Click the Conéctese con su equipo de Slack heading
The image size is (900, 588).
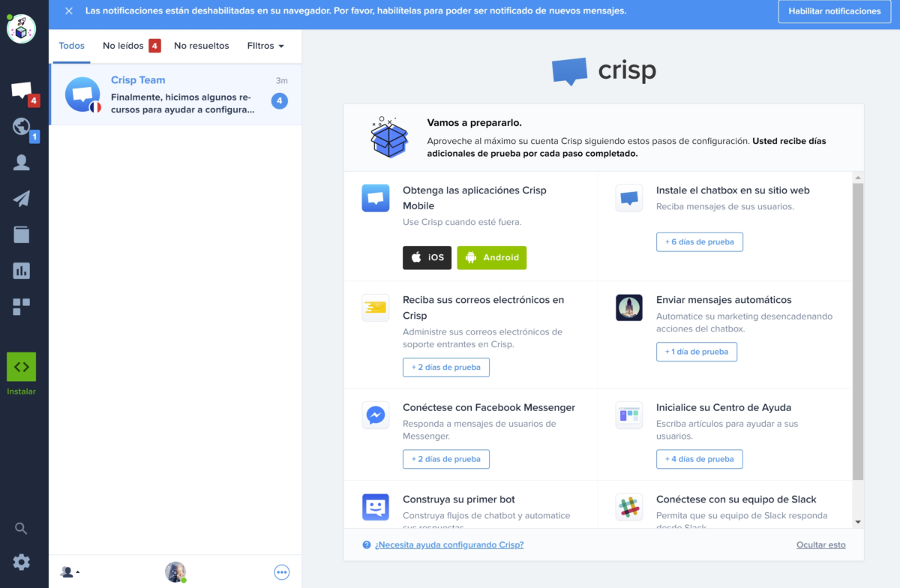736,499
